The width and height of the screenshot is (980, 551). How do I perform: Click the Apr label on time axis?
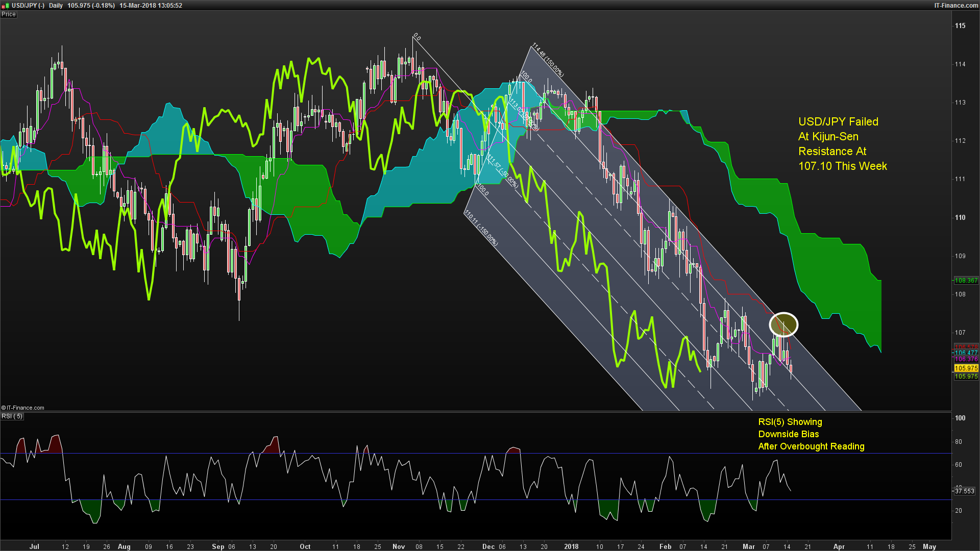[839, 546]
